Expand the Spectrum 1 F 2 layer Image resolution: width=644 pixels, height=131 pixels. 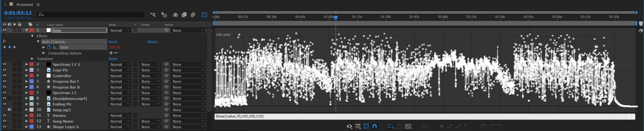(x=26, y=64)
